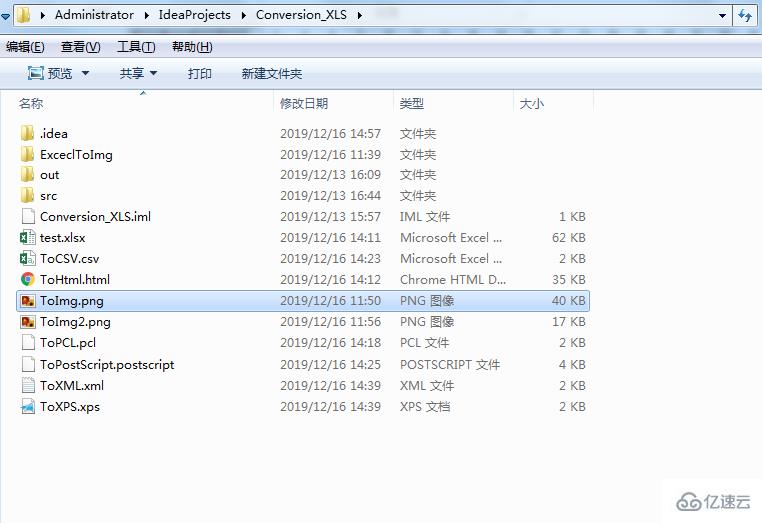
Task: Select the file name test.xlsx
Action: tap(63, 238)
